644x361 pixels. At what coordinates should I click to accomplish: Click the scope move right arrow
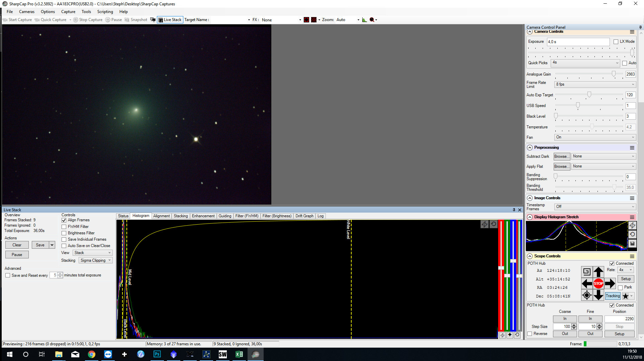point(610,283)
